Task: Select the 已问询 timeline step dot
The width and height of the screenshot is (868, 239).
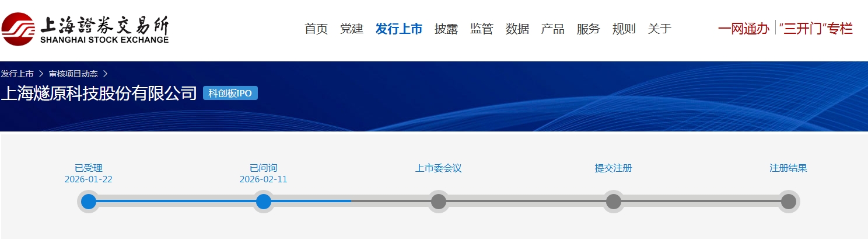Action: pos(264,202)
